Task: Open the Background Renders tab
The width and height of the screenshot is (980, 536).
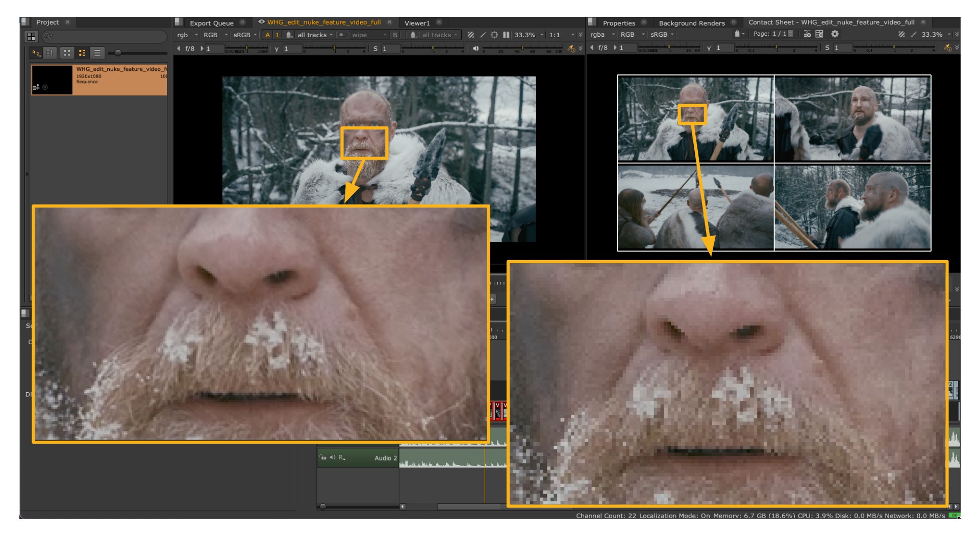Action: [x=691, y=23]
